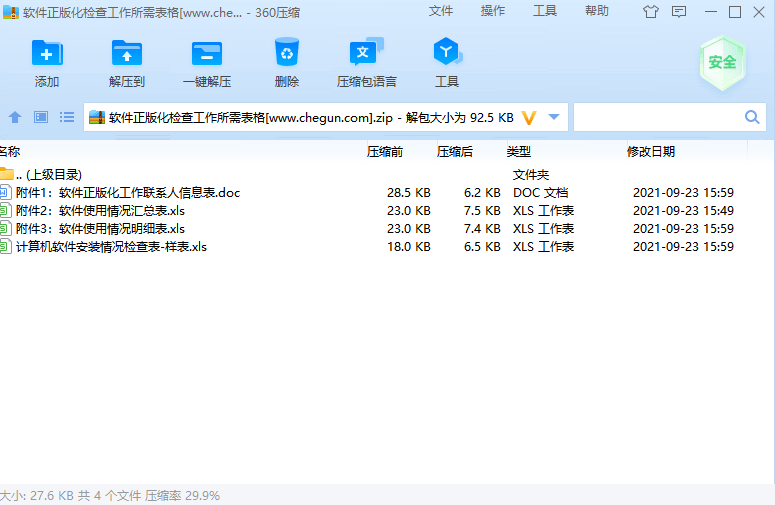Click the 文件夹 type cell
The height and width of the screenshot is (505, 775).
point(531,174)
